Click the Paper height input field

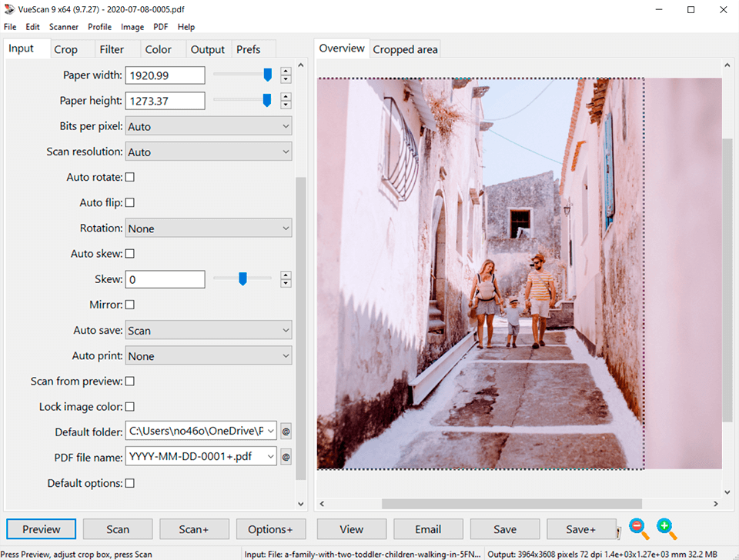coord(165,100)
